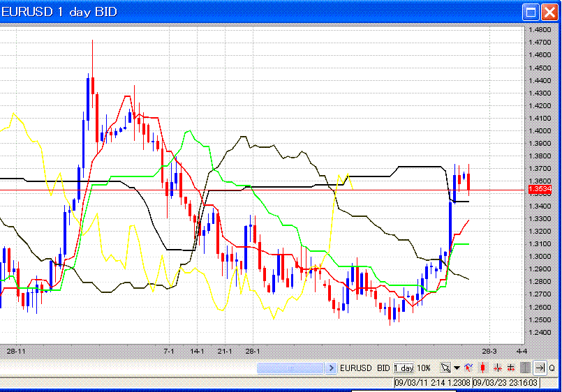Click the red horizontal line icon

[511, 368]
